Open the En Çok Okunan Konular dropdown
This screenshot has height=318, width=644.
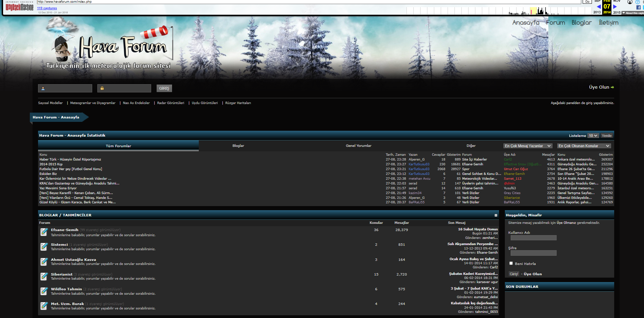tap(584, 146)
